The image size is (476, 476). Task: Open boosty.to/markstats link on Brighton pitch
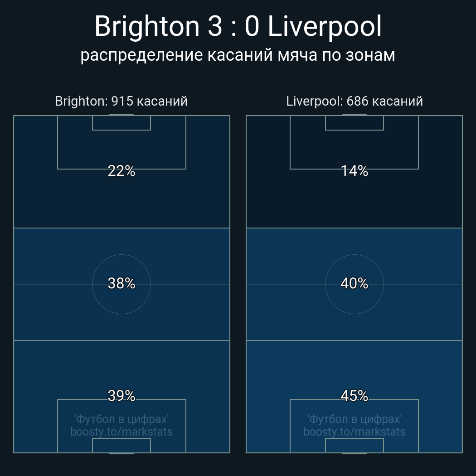(121, 432)
